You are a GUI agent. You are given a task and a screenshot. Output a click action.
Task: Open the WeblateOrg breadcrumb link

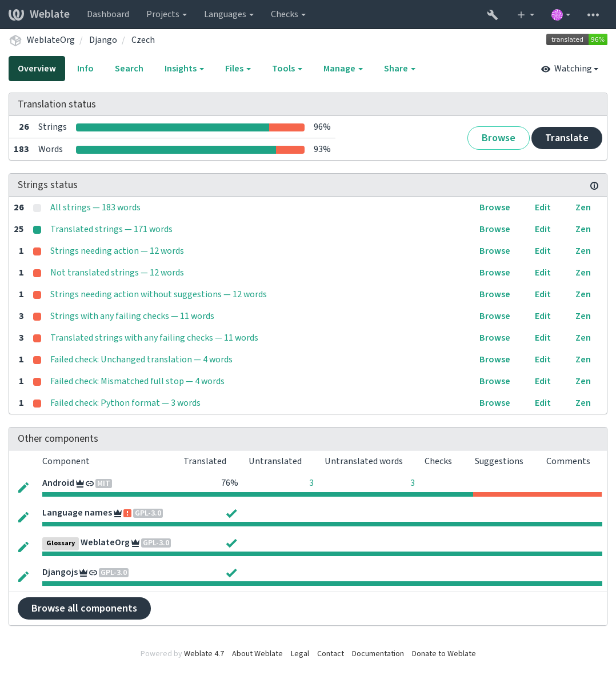[50, 40]
